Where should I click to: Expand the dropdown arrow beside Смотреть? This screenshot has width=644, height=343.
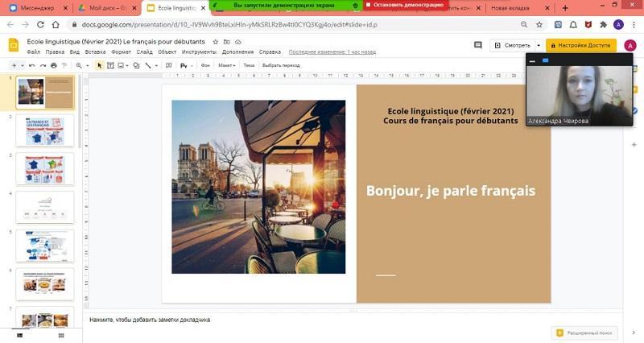[x=538, y=45]
